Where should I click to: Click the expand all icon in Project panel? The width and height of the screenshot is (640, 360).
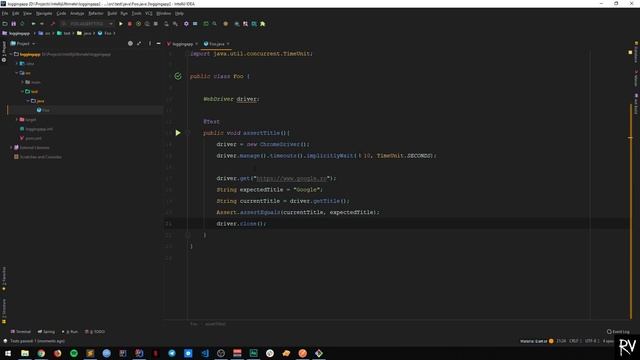pyautogui.click(x=139, y=43)
